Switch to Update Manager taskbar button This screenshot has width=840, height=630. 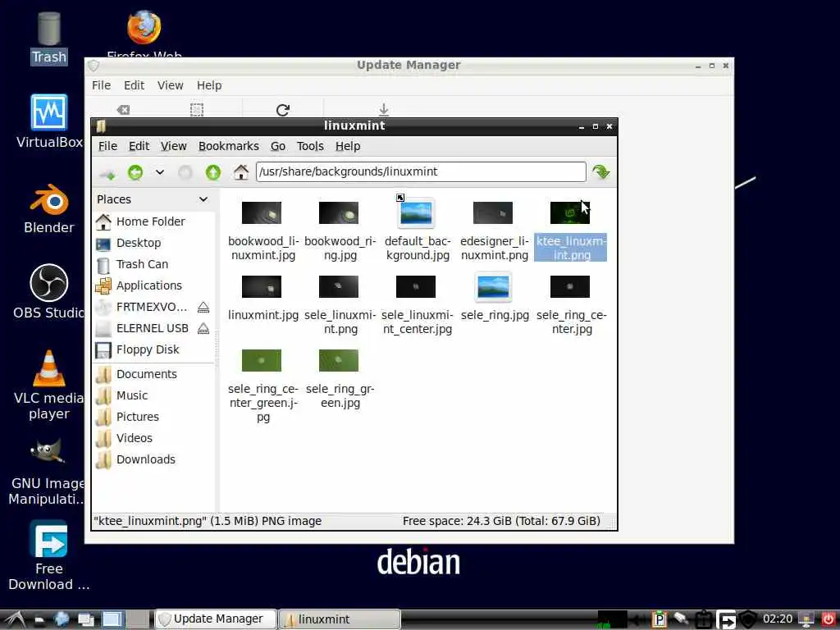click(x=216, y=619)
